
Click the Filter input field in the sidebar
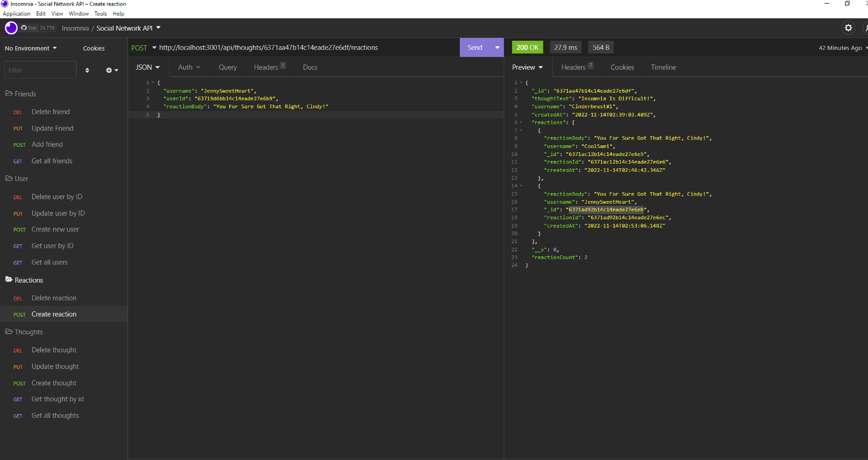[x=40, y=70]
